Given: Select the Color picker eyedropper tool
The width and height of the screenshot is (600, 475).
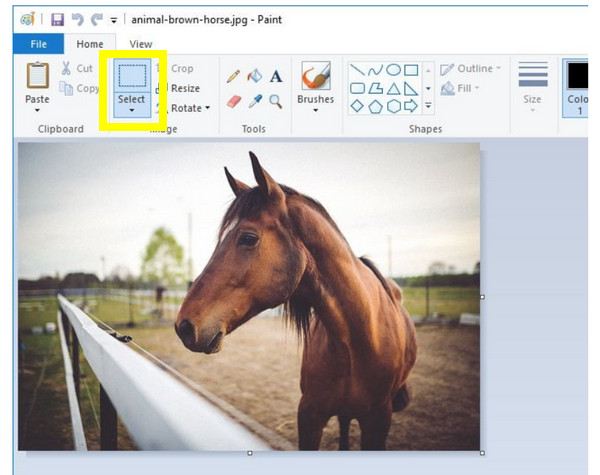Looking at the screenshot, I should click(255, 101).
